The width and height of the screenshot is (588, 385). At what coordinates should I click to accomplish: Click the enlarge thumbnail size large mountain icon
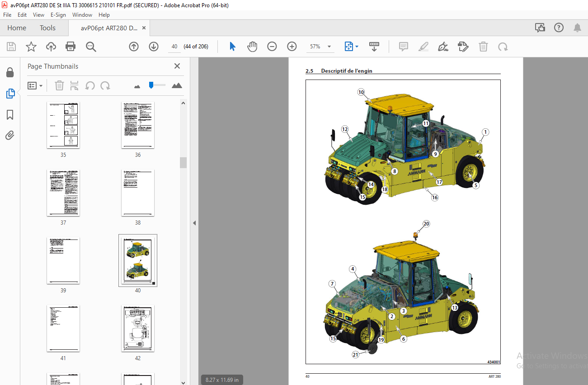177,85
